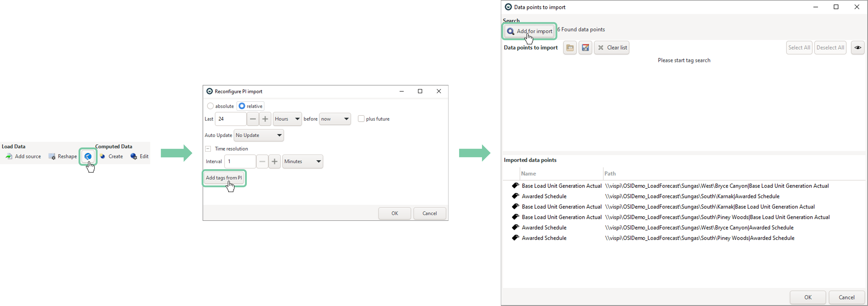Toggle the eye visibility icon next to Deselect All
Viewport: 868px width, 306px height.
click(858, 48)
